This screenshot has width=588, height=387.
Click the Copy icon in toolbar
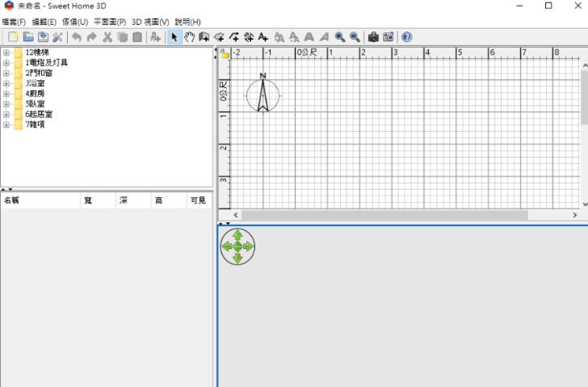[122, 36]
